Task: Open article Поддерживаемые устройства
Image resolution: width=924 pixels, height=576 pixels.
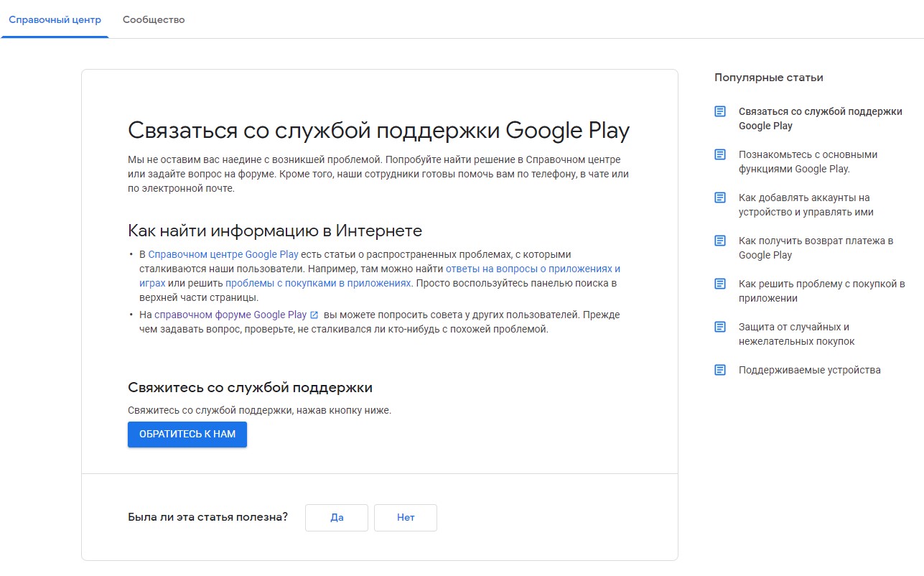Action: point(810,370)
